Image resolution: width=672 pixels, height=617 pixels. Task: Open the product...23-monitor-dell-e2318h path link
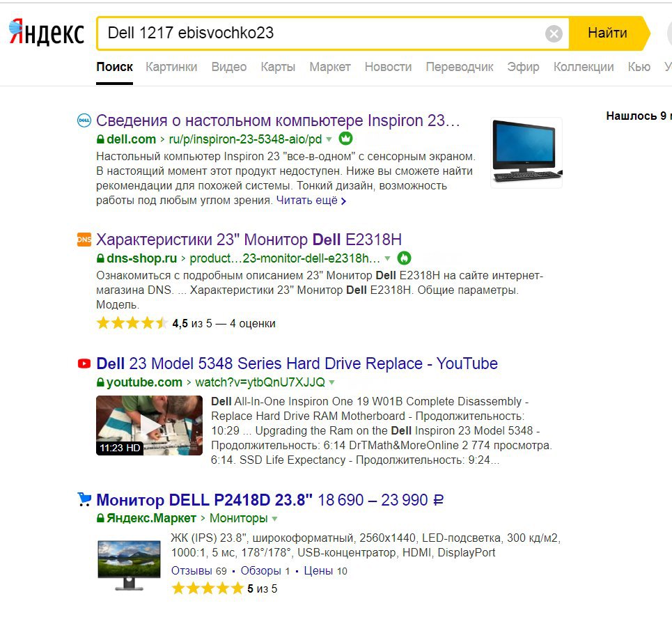[285, 258]
